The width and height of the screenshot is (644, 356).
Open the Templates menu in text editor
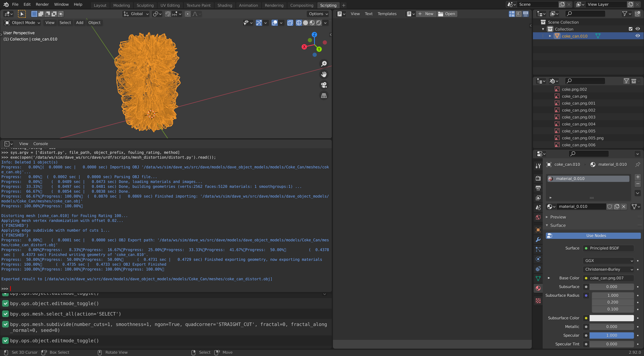coord(387,14)
